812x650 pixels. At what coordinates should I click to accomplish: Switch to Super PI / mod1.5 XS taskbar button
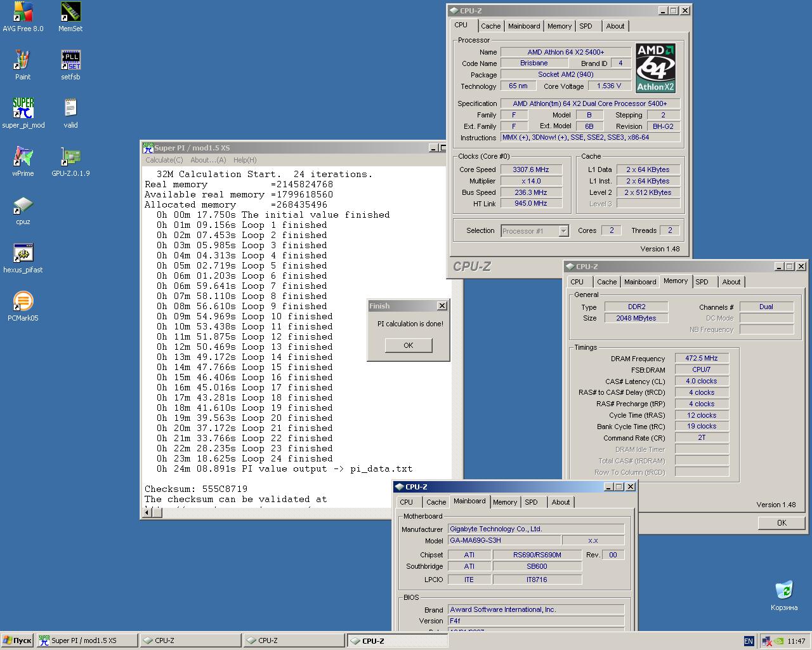[x=87, y=640]
